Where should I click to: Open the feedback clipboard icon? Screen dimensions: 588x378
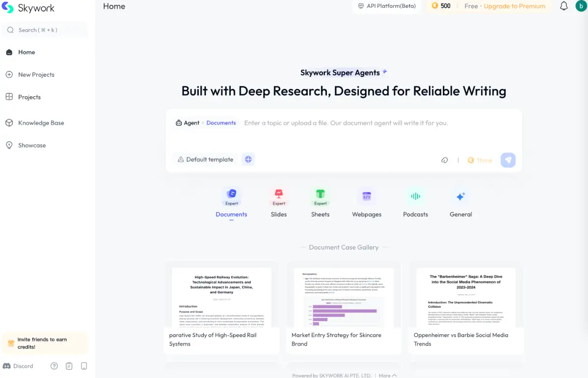pyautogui.click(x=69, y=366)
